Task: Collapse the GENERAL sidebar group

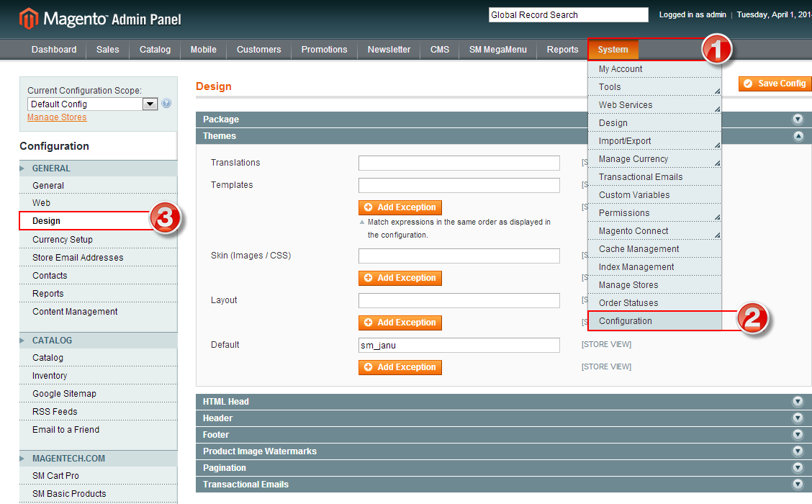Action: pyautogui.click(x=99, y=168)
